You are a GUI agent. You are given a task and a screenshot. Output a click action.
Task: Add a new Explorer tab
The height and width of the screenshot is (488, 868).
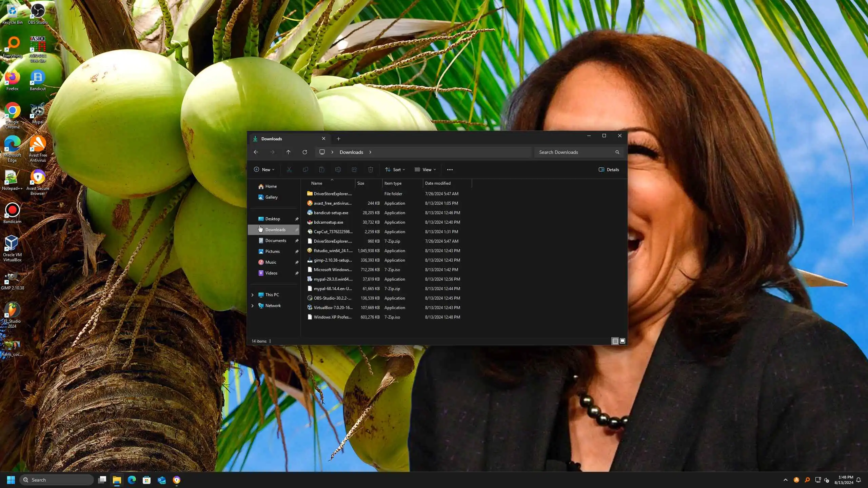click(x=338, y=139)
